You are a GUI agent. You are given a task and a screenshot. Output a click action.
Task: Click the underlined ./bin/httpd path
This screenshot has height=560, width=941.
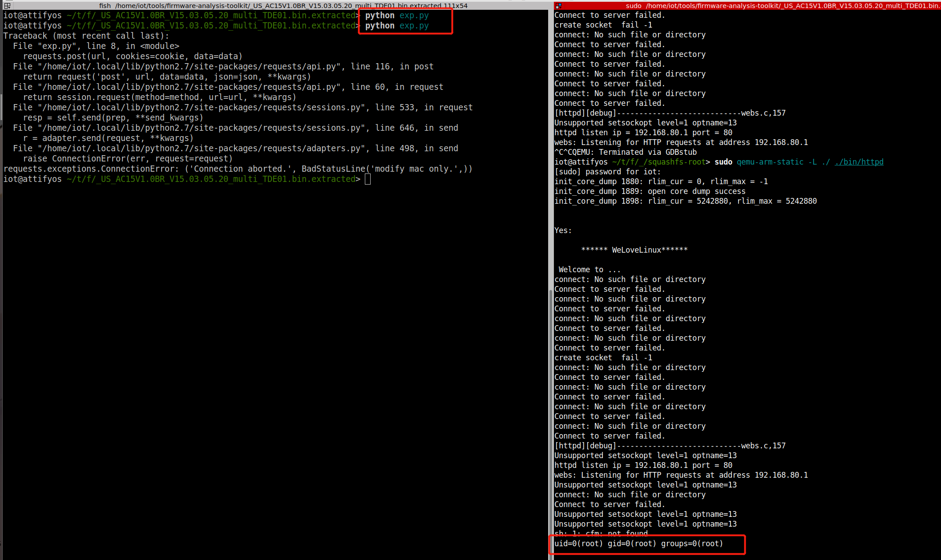coord(859,162)
